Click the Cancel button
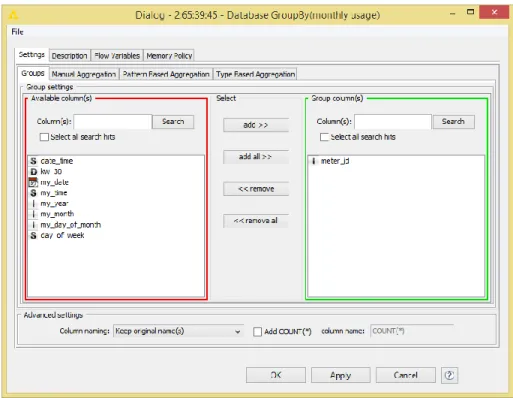Viewport: 513px width, 398px height. pos(405,375)
